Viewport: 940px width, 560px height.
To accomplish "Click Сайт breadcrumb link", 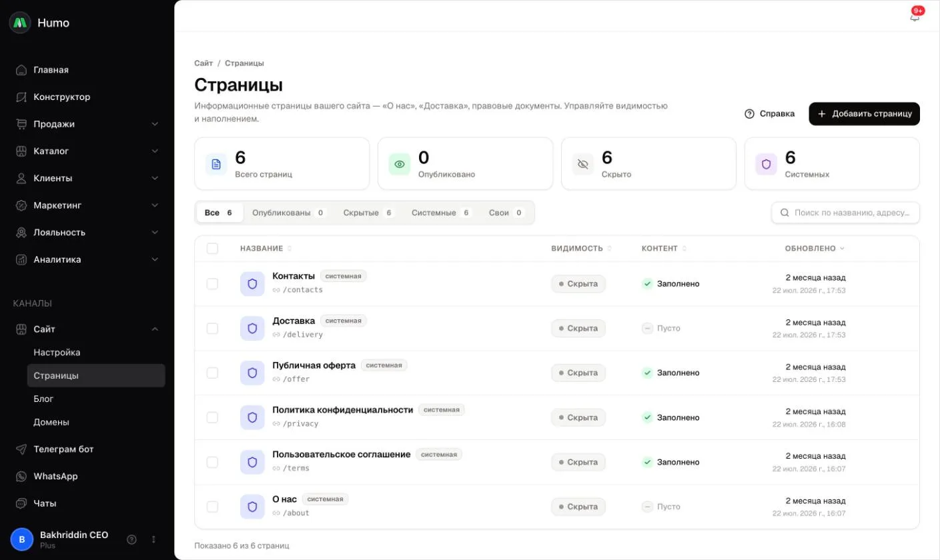I will point(203,63).
